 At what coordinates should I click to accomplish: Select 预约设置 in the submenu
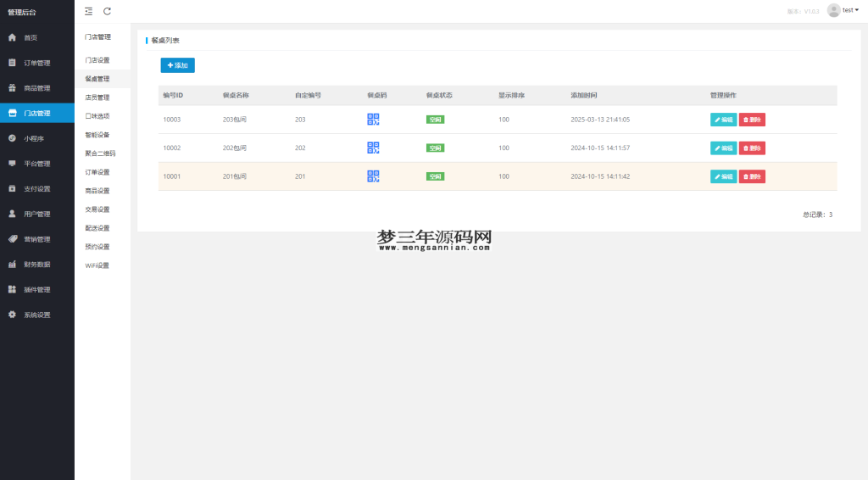point(97,247)
